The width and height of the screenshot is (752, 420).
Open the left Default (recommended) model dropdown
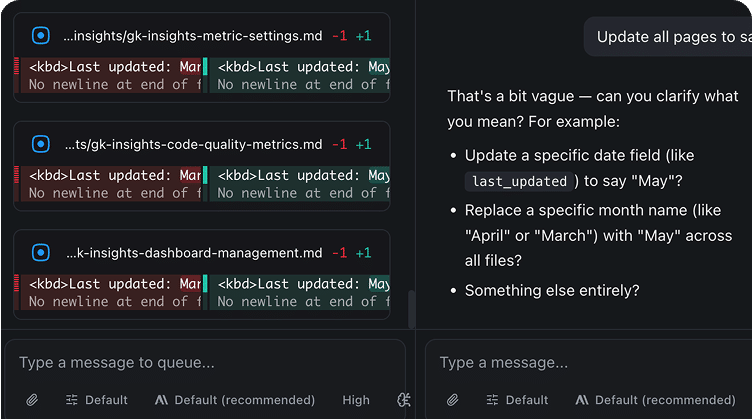coord(235,400)
